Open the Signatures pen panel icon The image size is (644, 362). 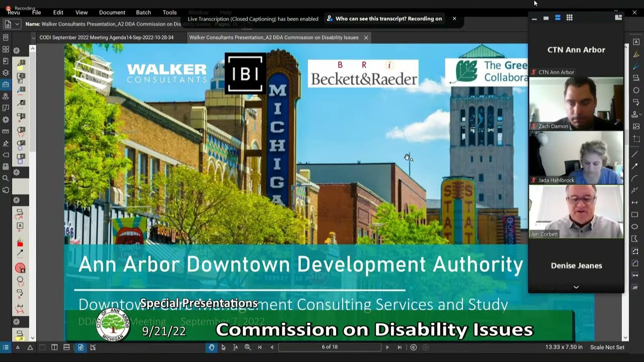click(x=6, y=143)
